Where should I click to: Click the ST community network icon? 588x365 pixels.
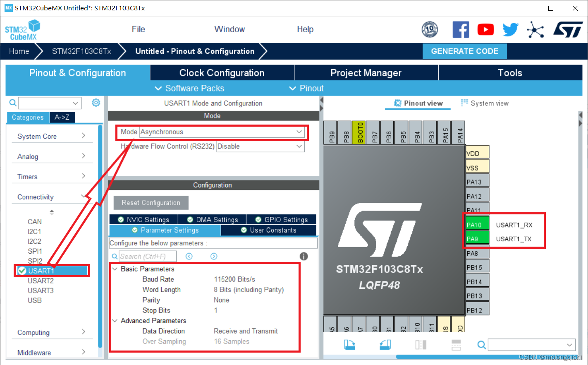point(535,30)
